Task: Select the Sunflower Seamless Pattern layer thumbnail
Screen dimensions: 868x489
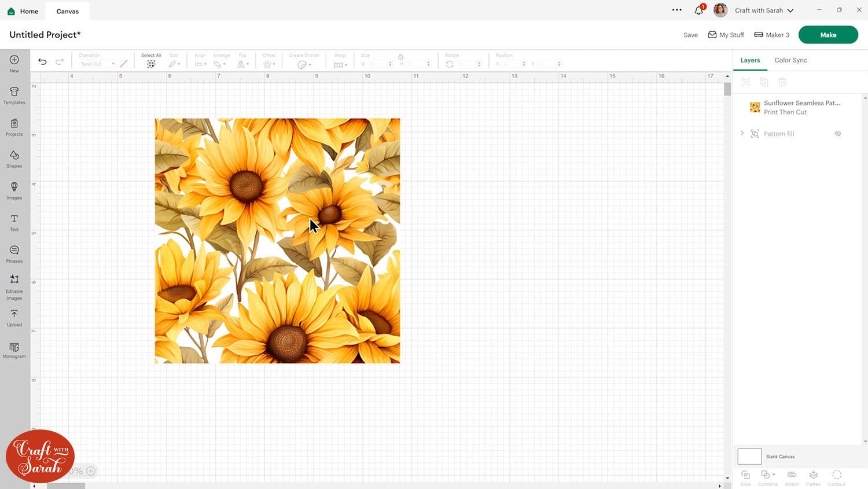Action: 755,108
